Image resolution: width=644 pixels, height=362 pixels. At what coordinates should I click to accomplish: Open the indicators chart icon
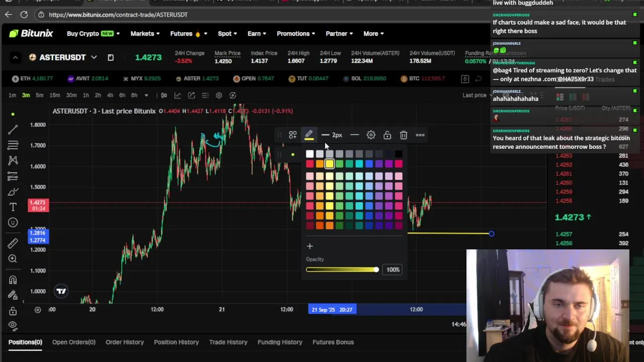pyautogui.click(x=178, y=95)
